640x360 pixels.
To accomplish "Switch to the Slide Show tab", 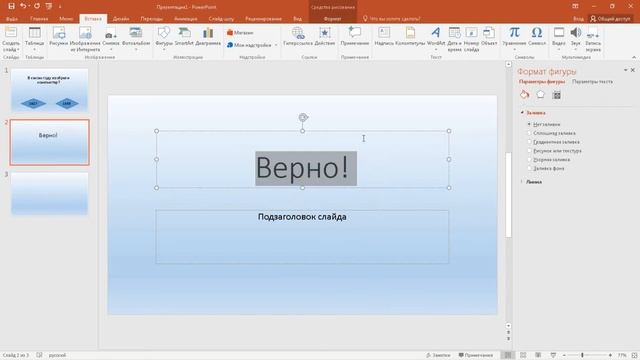I will (x=221, y=19).
